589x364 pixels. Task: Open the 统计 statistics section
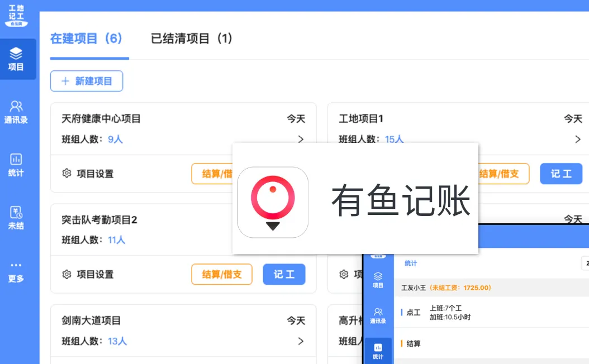(16, 165)
